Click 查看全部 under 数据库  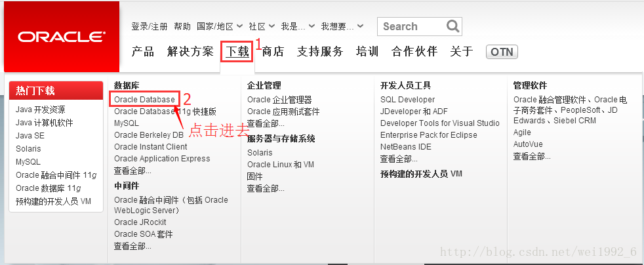pos(132,171)
